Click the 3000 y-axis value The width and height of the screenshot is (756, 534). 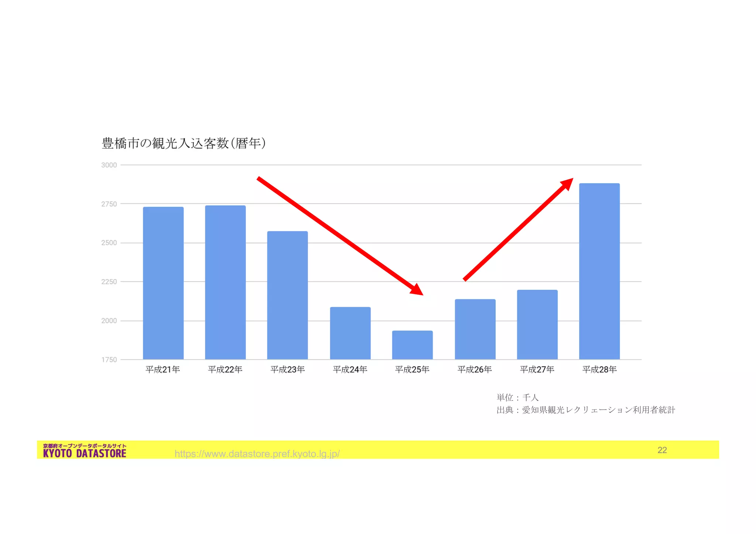(109, 165)
